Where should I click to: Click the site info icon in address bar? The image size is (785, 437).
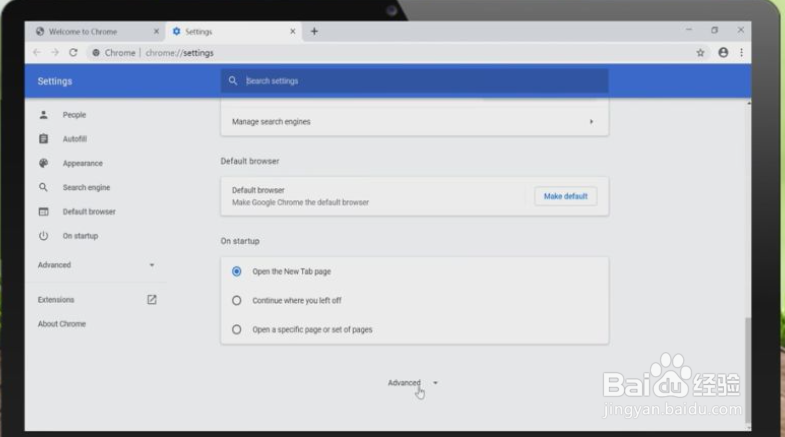[96, 53]
